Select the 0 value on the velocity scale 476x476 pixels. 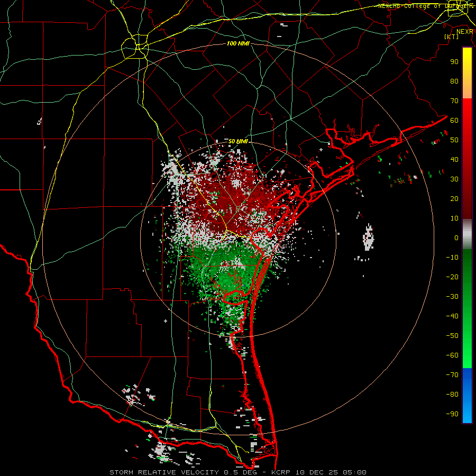[x=456, y=237]
